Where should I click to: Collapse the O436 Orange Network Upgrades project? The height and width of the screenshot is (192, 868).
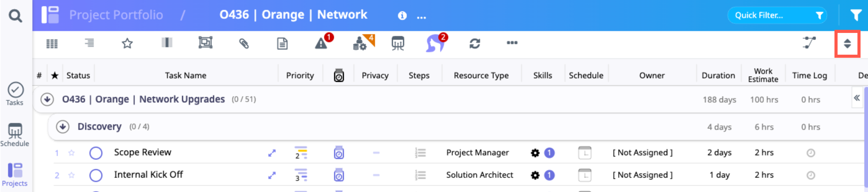[x=47, y=99]
